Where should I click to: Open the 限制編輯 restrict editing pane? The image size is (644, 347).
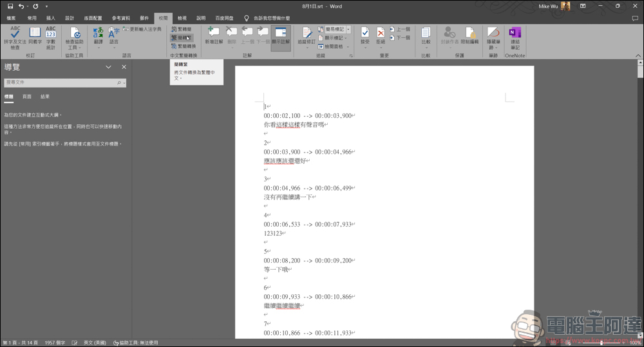click(469, 35)
